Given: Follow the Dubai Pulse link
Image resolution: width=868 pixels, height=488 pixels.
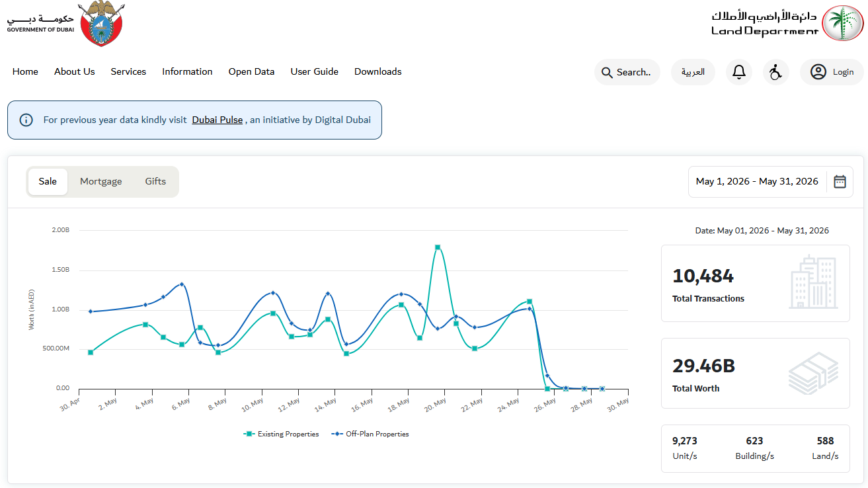Looking at the screenshot, I should coord(217,120).
